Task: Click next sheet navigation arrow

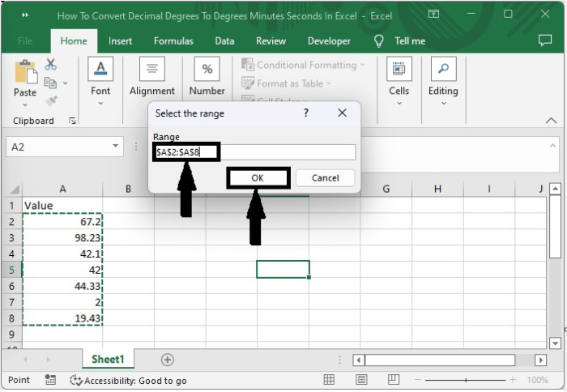Action: [x=48, y=360]
